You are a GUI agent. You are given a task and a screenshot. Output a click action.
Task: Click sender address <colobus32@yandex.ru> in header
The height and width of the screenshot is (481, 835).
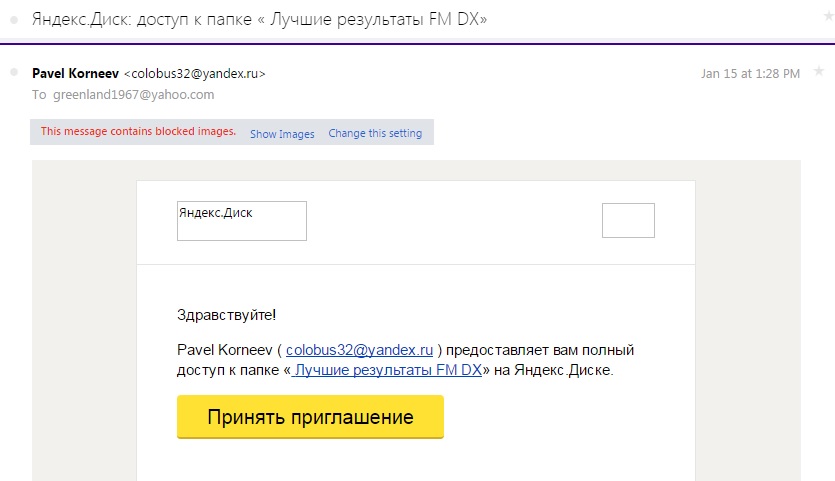point(194,74)
